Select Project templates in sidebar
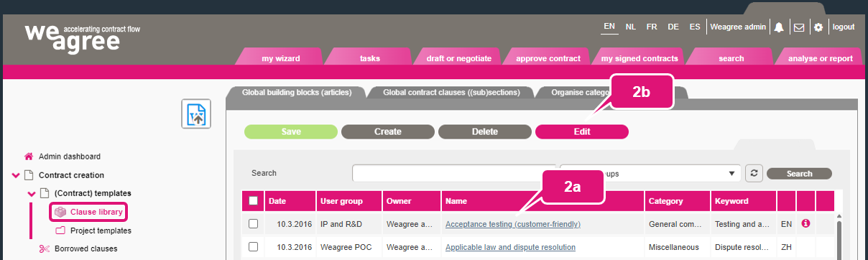Image resolution: width=868 pixels, height=260 pixels. click(101, 231)
